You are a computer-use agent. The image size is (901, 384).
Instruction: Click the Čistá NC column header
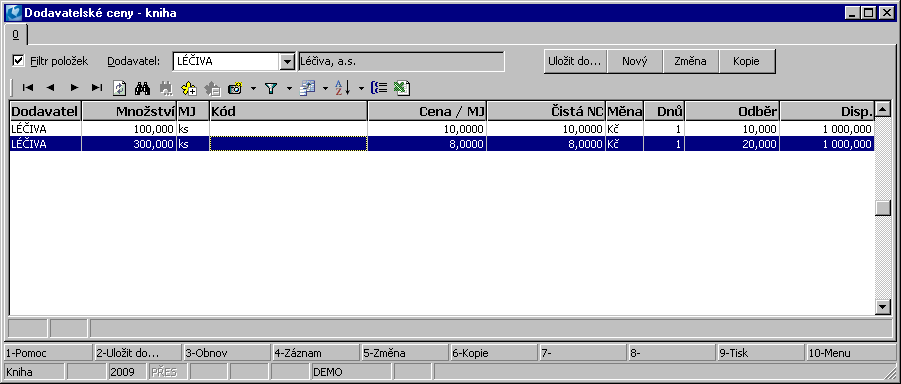click(546, 111)
